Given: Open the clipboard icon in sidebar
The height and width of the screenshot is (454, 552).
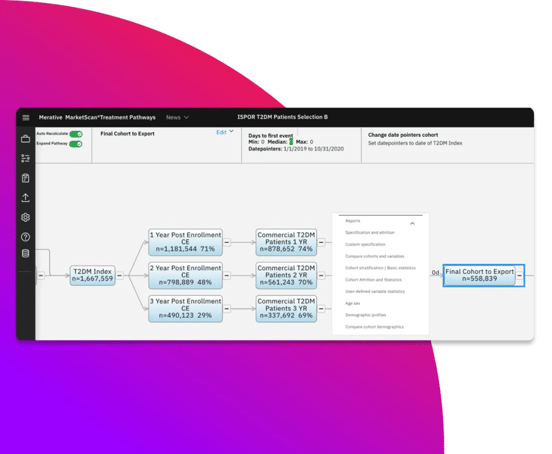Looking at the screenshot, I should [25, 178].
